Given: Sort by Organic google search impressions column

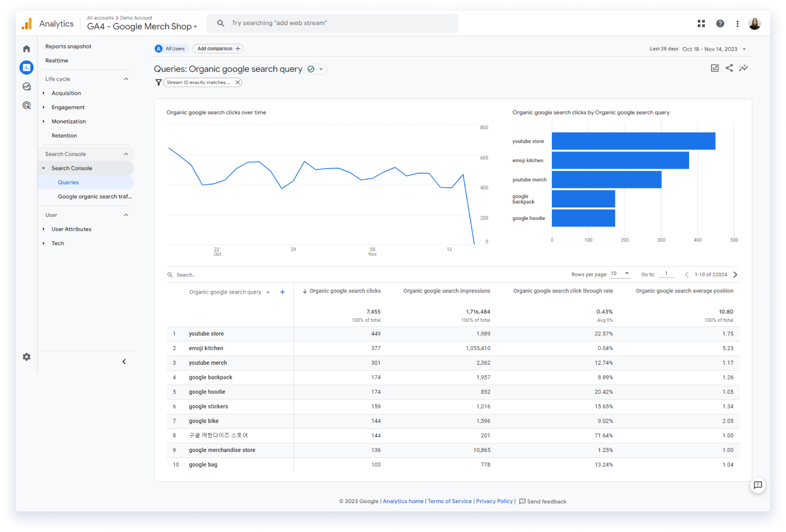Looking at the screenshot, I should pos(447,291).
